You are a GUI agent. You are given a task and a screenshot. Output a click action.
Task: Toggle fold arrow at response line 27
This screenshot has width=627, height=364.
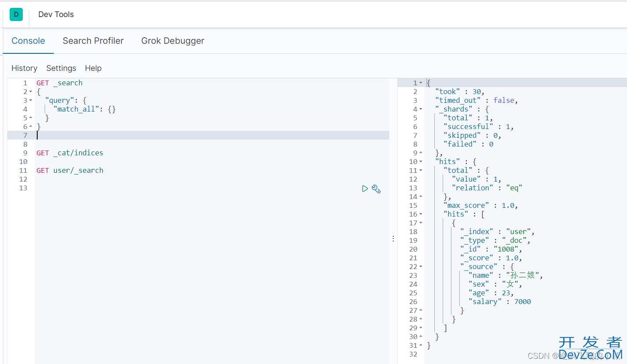421,311
